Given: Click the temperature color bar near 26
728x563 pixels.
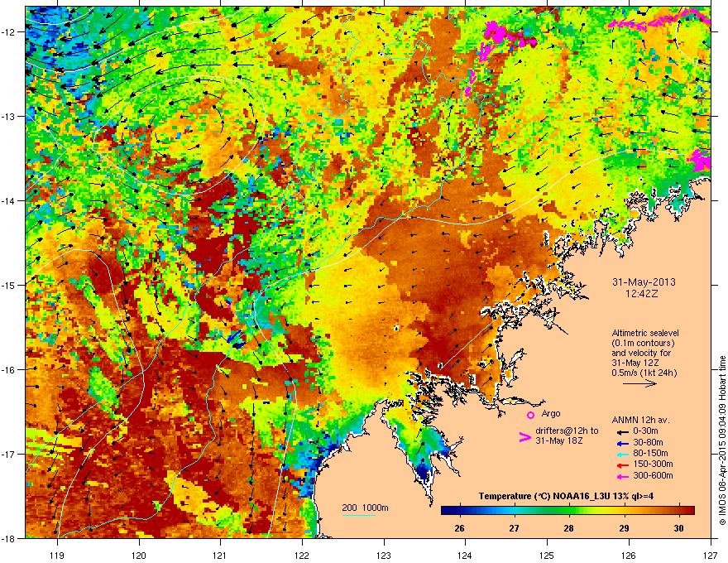Looking at the screenshot, I should 459,511.
